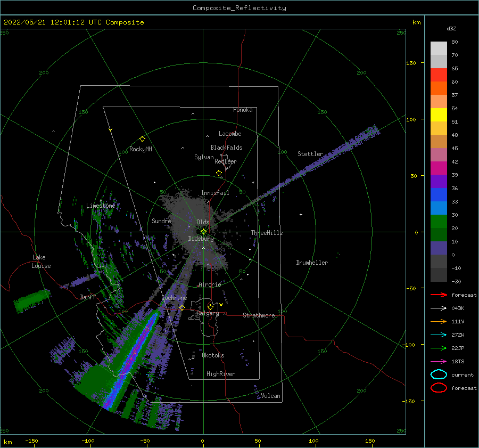Click the asterisk marker above Limestone
The image size is (479, 448).
[101, 201]
